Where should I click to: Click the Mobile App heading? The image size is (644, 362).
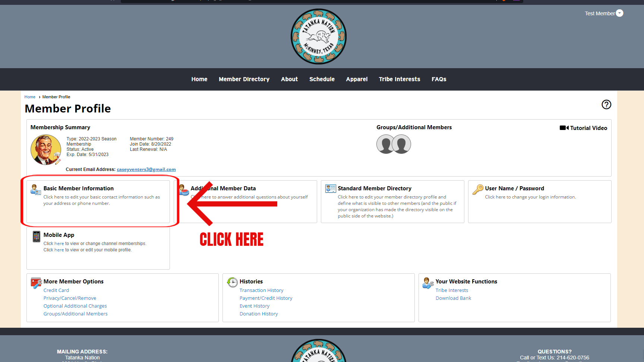tap(59, 235)
